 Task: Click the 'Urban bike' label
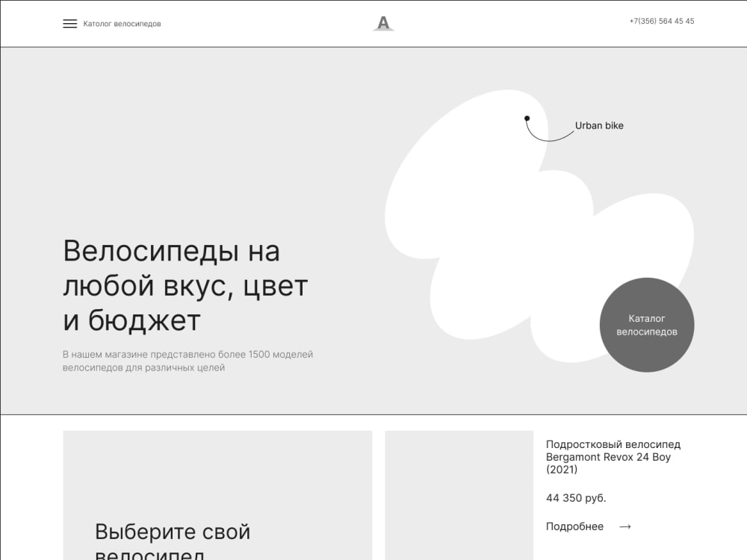click(x=599, y=125)
